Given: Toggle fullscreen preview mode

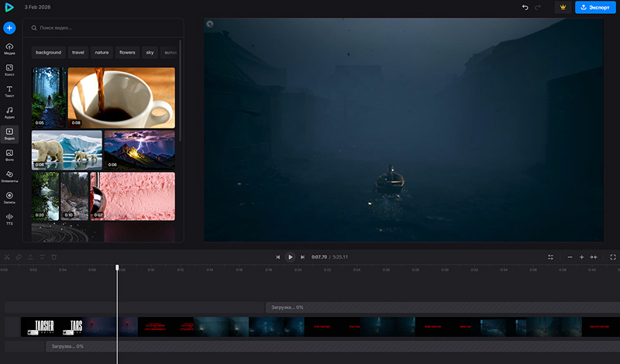Looking at the screenshot, I should pyautogui.click(x=614, y=256).
